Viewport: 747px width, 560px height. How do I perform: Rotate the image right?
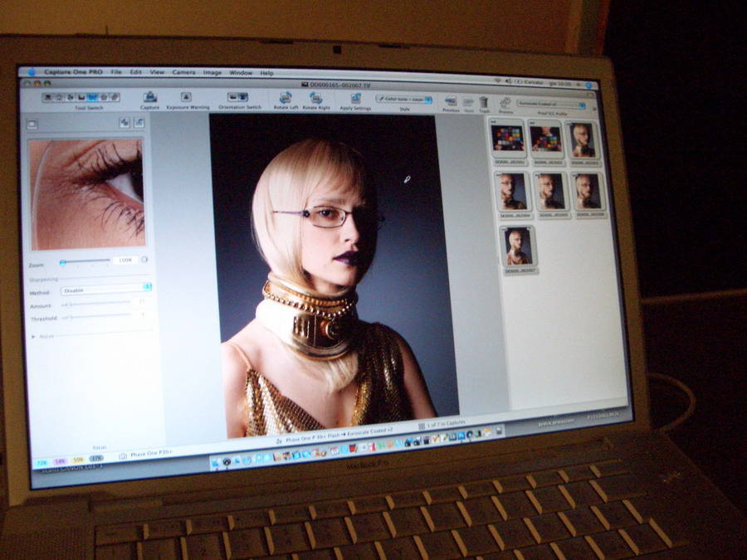tap(316, 98)
